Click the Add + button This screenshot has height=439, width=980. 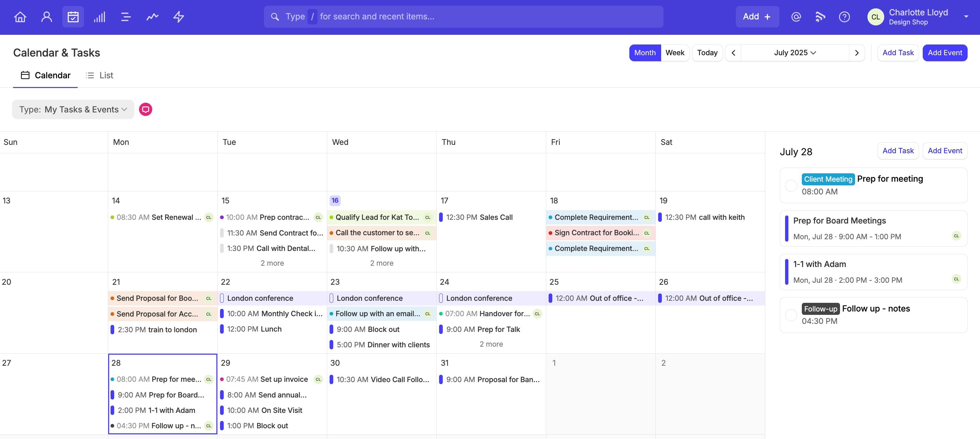click(x=757, y=17)
